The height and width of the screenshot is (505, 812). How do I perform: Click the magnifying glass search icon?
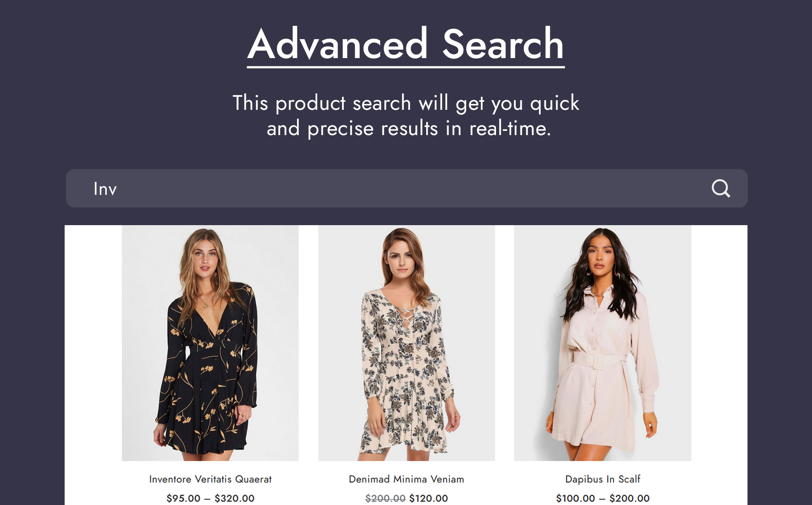(721, 189)
